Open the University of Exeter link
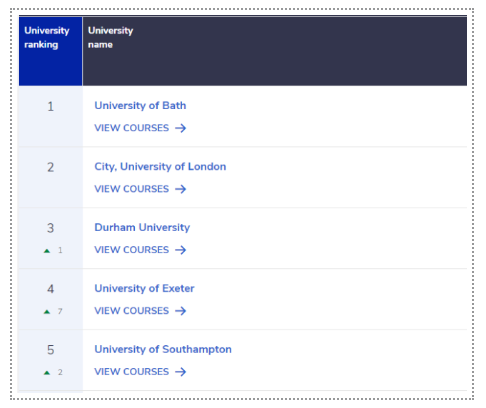 (144, 288)
